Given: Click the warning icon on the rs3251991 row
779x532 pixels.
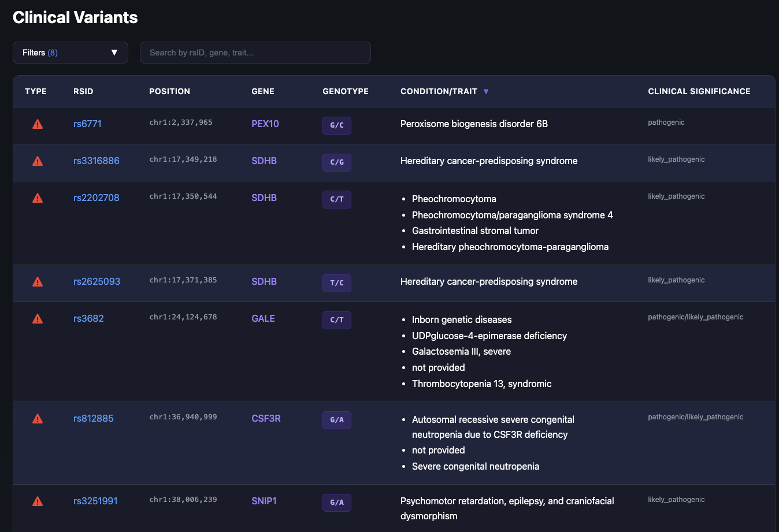Looking at the screenshot, I should click(x=37, y=501).
